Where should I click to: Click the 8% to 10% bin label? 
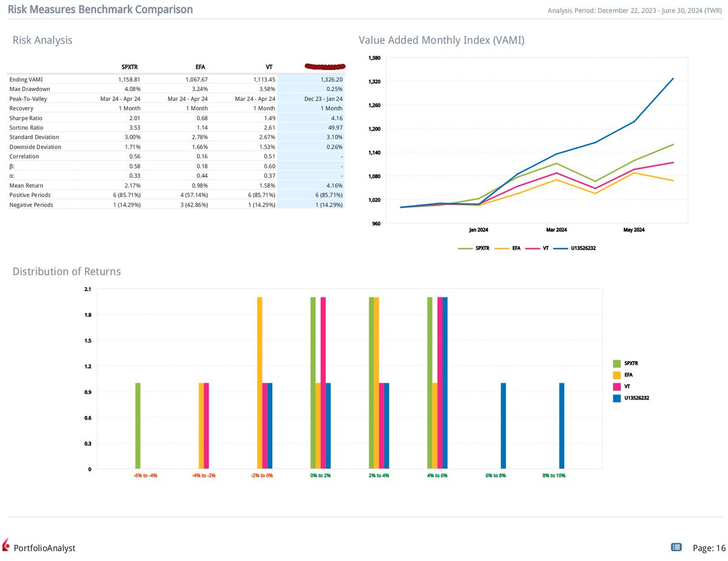point(554,475)
